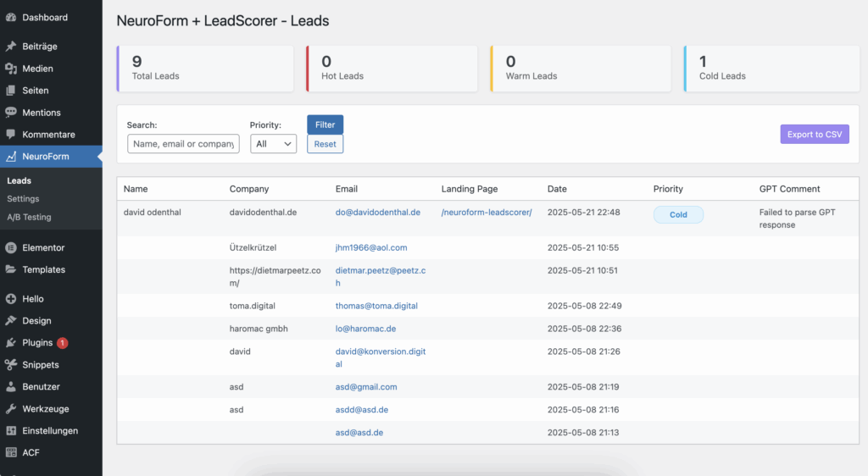Click the 'david odenthal' name cell
The width and height of the screenshot is (868, 476).
[x=153, y=213]
